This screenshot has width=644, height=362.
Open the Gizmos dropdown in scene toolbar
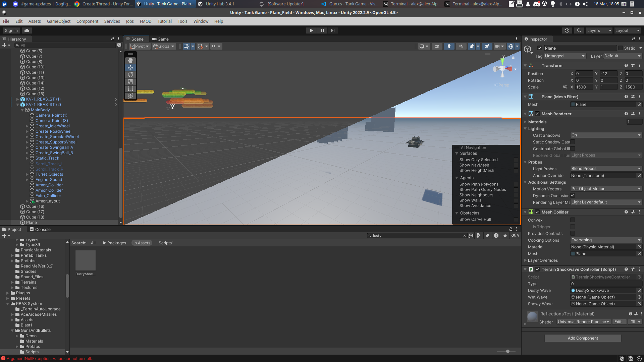coord(517,46)
